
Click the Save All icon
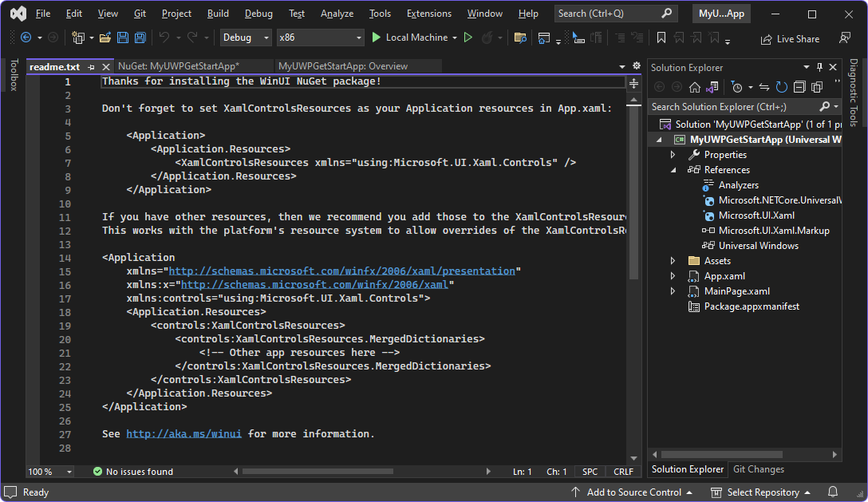140,37
